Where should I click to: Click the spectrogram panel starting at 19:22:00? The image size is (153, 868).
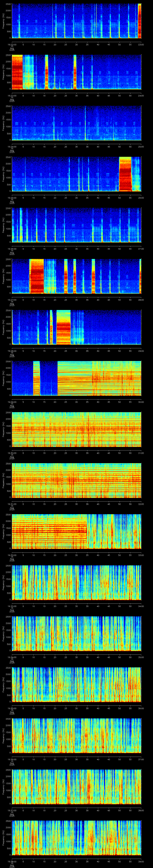76,21
